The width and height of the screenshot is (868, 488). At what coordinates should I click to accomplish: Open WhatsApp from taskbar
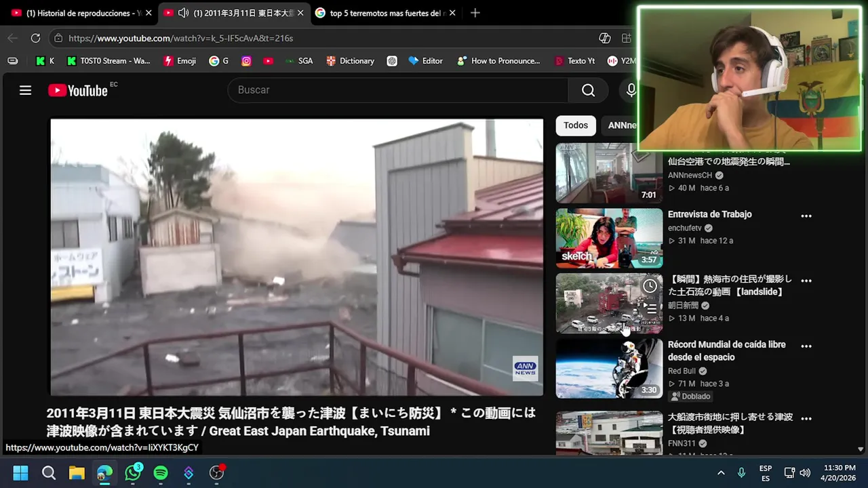point(133,472)
